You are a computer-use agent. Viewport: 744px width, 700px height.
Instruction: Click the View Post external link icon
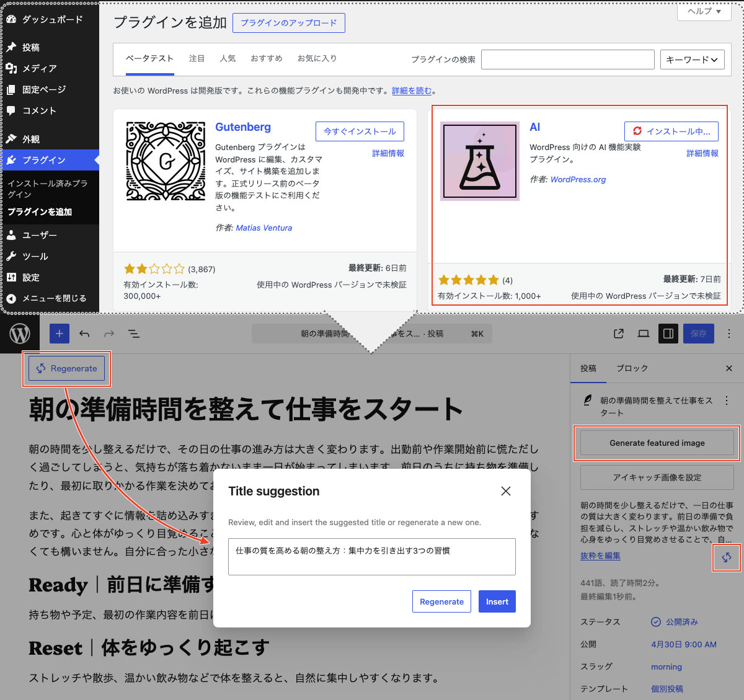click(x=619, y=334)
